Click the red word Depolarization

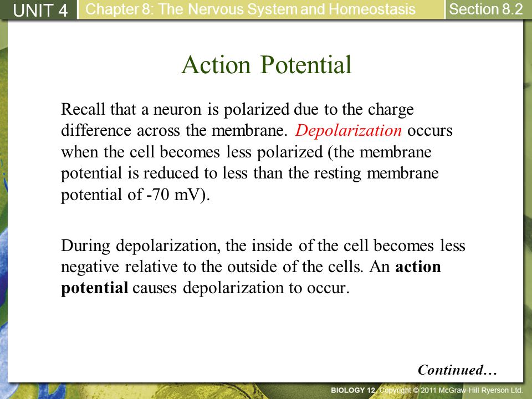[349, 131]
